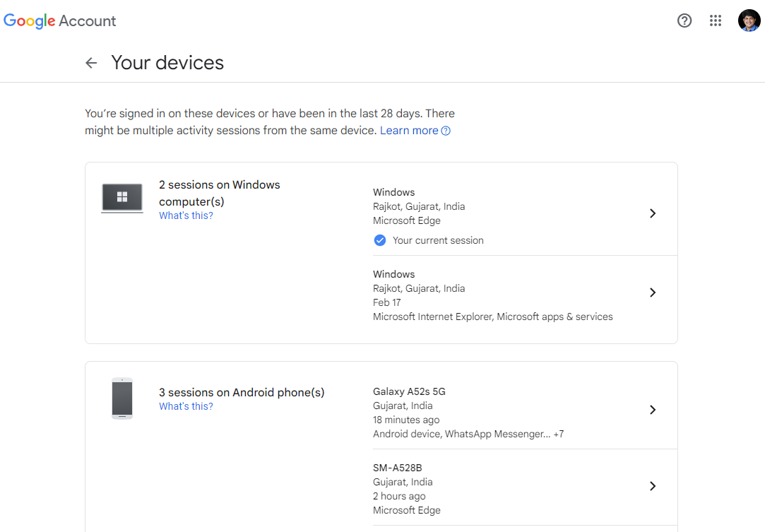The width and height of the screenshot is (765, 532).
Task: Click the 3 sessions on Android phone(s) heading
Action: (x=242, y=392)
